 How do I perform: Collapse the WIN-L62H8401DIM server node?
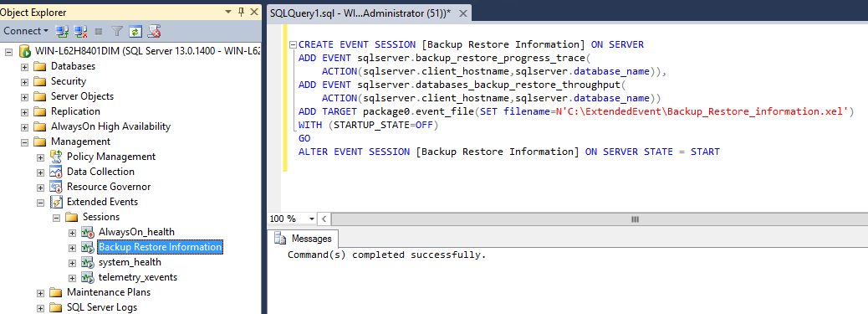click(8, 52)
